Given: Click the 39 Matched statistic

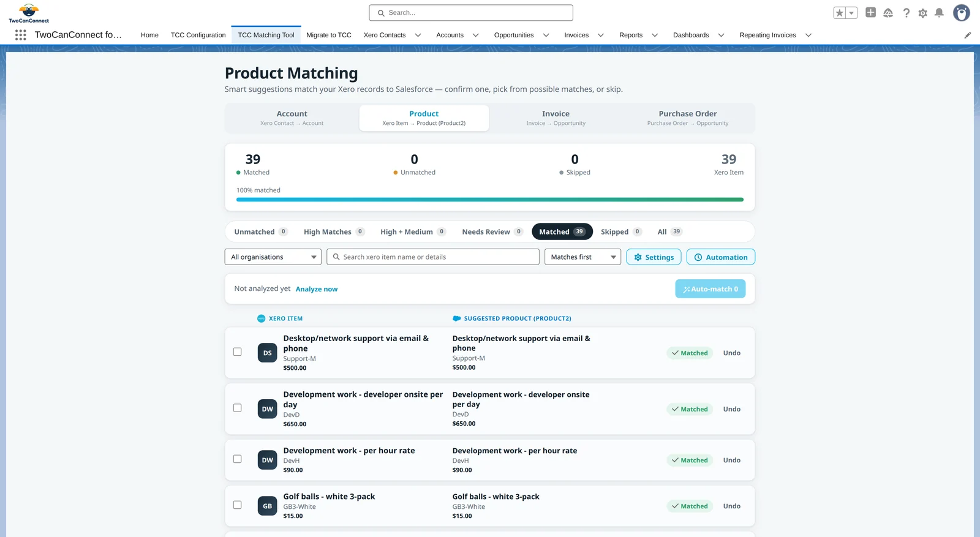Looking at the screenshot, I should (253, 165).
